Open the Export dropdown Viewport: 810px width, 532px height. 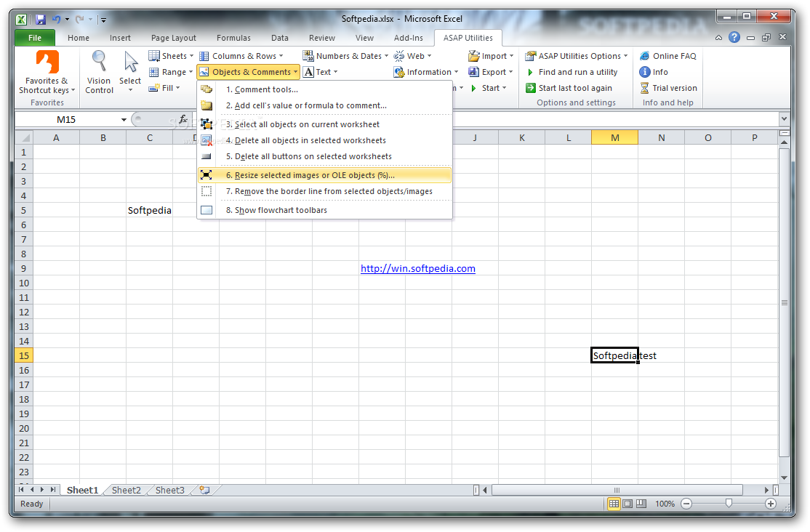tap(491, 72)
